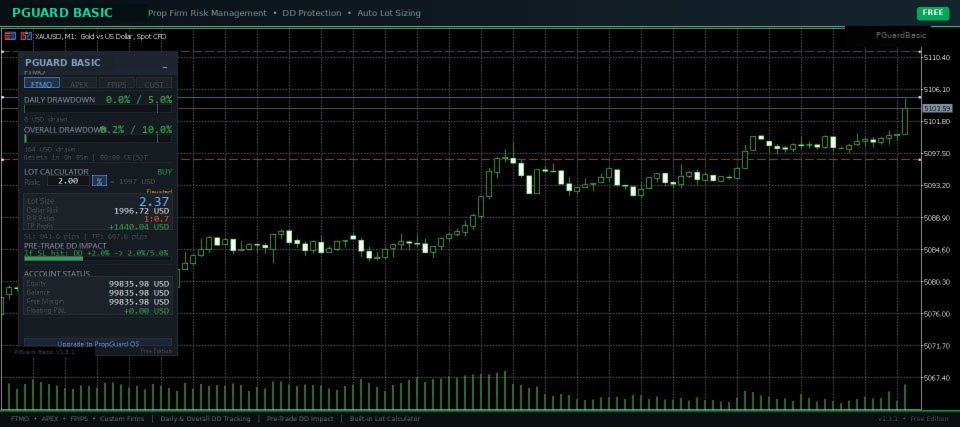Click the PGuardBasic expert label on chart
This screenshot has height=427, width=960.
(901, 35)
